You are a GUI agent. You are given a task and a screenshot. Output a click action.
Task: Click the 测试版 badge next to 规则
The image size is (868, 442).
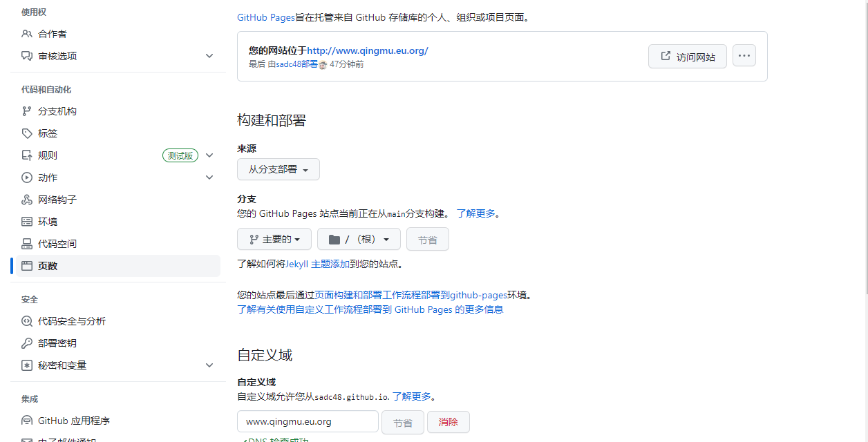180,155
